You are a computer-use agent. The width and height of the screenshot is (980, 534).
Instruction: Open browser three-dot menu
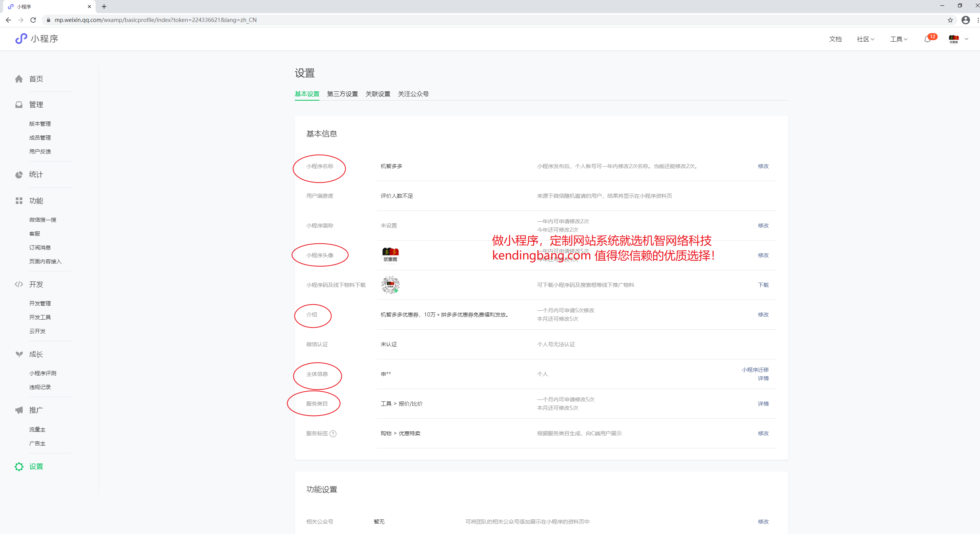[x=977, y=20]
